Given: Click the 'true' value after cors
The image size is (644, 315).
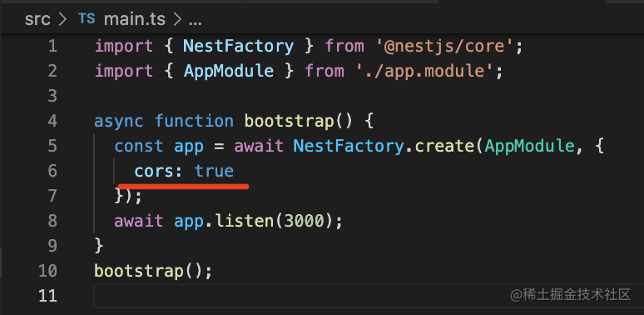Looking at the screenshot, I should [x=215, y=171].
